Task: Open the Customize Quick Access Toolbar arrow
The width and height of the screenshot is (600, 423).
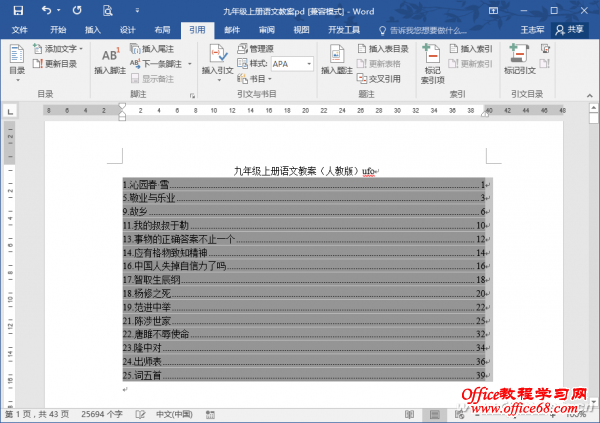Action: (x=137, y=11)
